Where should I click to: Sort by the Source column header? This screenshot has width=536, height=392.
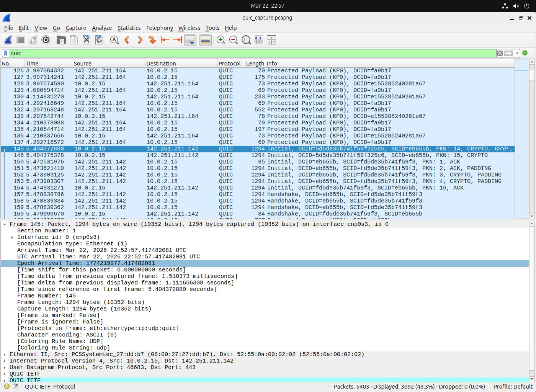tap(109, 64)
